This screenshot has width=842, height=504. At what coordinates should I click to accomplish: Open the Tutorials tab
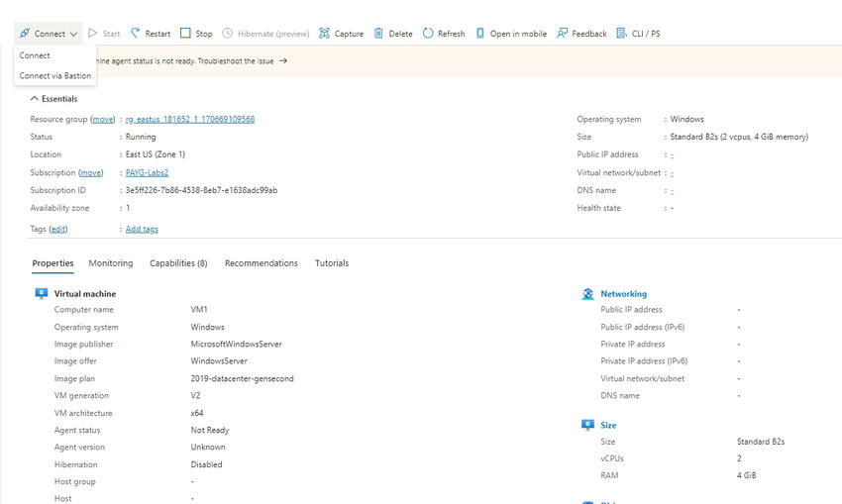tap(332, 263)
